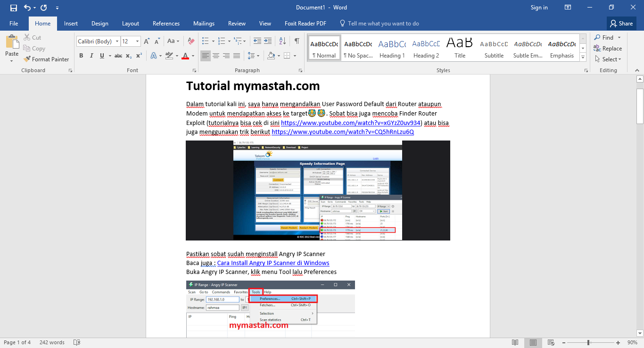Viewport: 644px width, 348px height.
Task: Open the font size dropdown
Action: [137, 41]
